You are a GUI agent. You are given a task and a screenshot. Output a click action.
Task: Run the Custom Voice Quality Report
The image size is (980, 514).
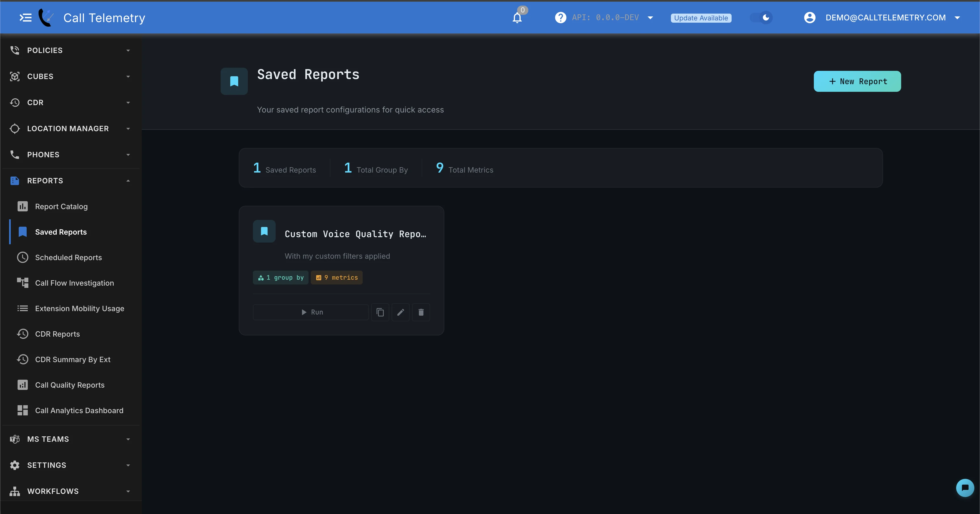click(x=311, y=312)
